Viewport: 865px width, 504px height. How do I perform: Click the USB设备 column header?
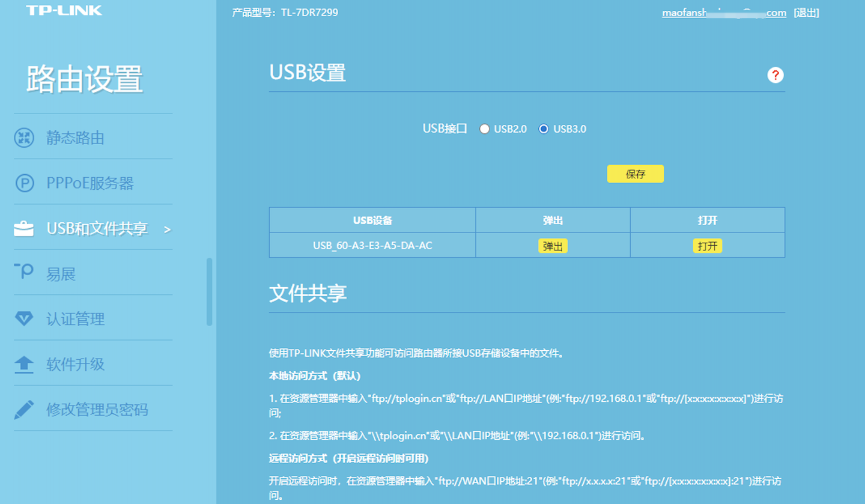pyautogui.click(x=372, y=220)
